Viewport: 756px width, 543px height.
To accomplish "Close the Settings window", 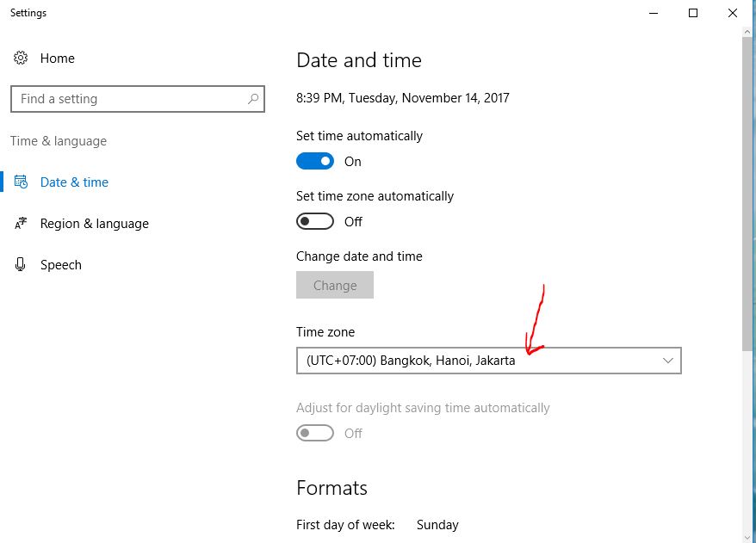I will tap(733, 13).
